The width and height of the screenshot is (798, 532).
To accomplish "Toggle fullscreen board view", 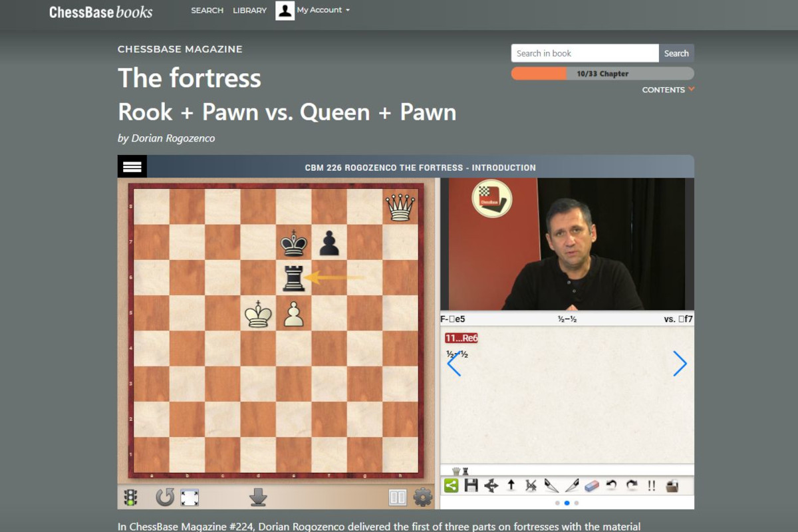I will (190, 497).
